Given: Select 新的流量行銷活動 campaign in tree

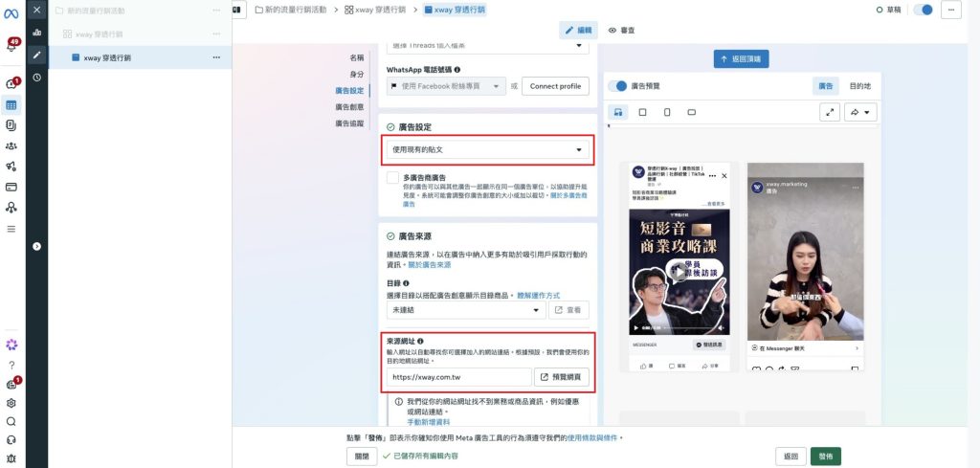Looking at the screenshot, I should pyautogui.click(x=96, y=11).
